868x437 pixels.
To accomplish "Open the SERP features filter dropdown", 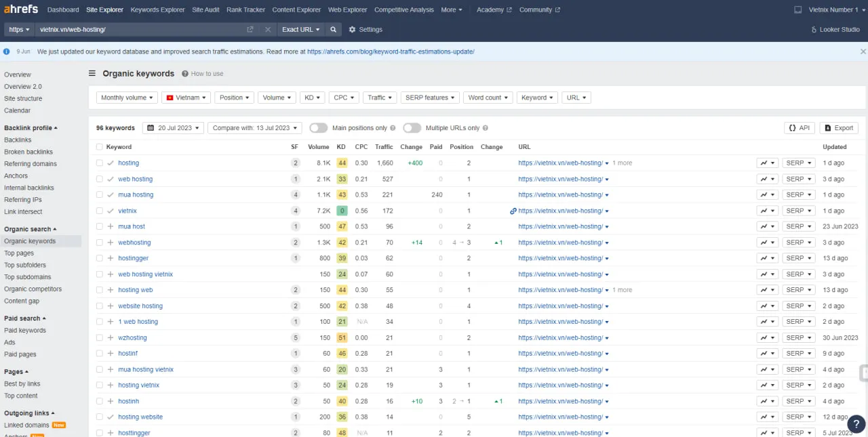I will click(430, 98).
